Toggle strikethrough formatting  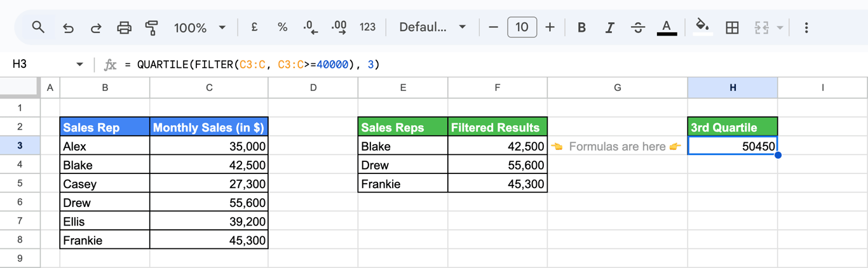[638, 27]
